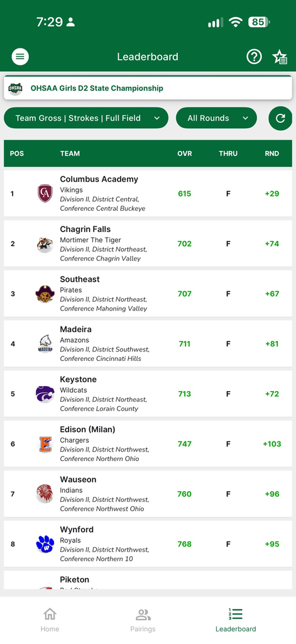Select the Leaderboard tab
296x644 pixels.
(236, 620)
